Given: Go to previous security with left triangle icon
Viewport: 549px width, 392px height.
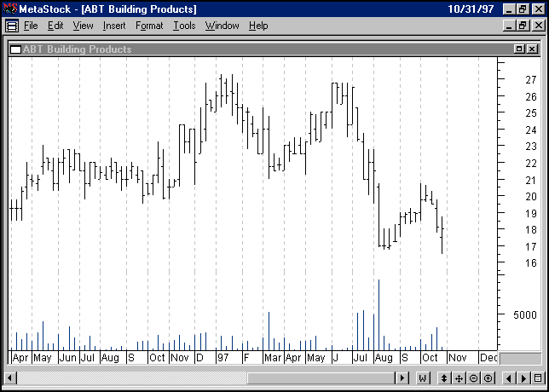Looking at the screenshot, I should (x=509, y=378).
